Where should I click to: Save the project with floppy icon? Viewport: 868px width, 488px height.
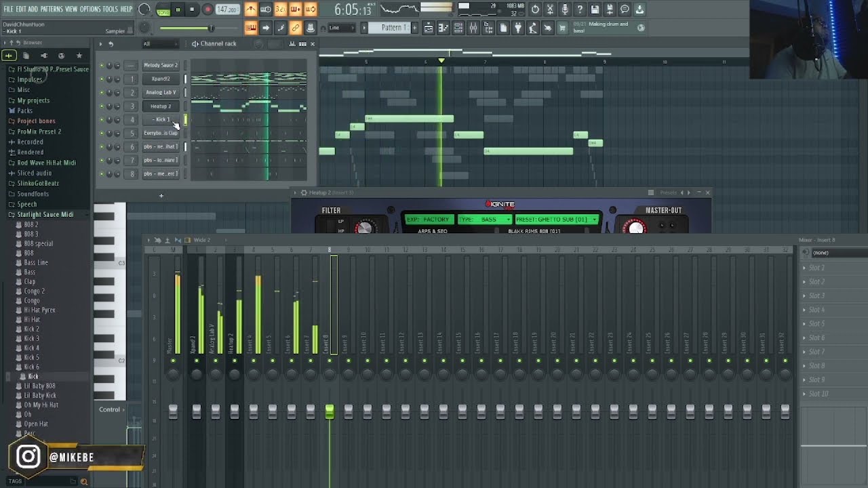[595, 9]
